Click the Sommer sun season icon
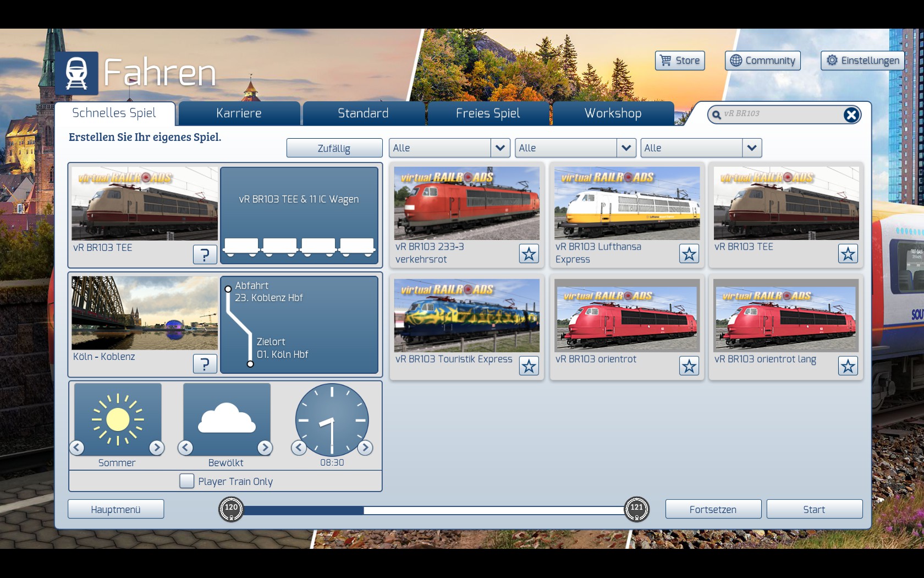This screenshot has width=924, height=578. pyautogui.click(x=118, y=419)
